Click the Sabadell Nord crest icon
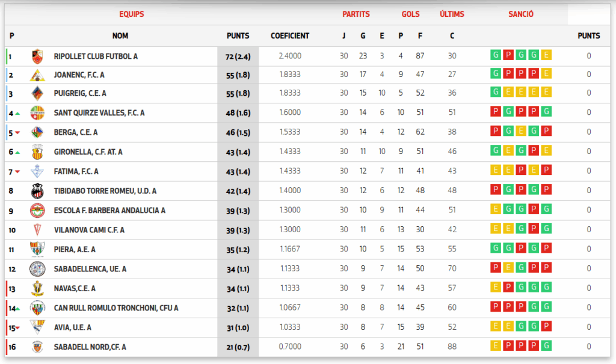The height and width of the screenshot is (364, 616). coord(37,347)
